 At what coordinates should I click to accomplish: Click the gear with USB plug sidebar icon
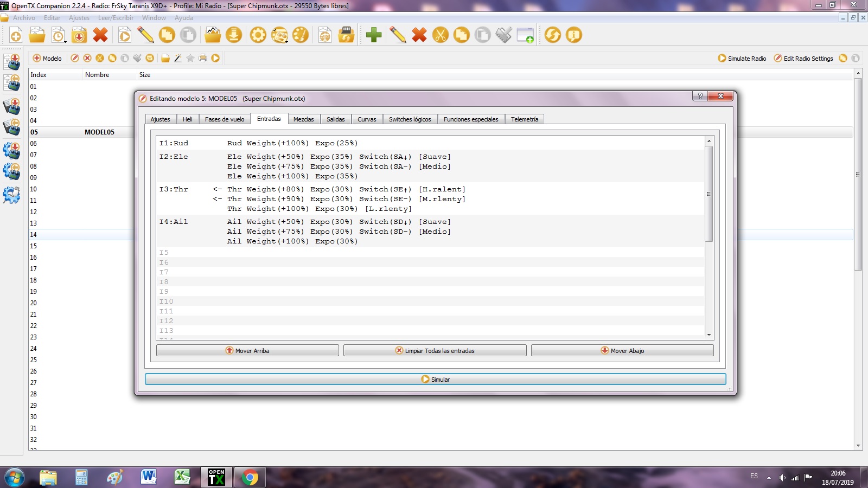click(x=11, y=194)
